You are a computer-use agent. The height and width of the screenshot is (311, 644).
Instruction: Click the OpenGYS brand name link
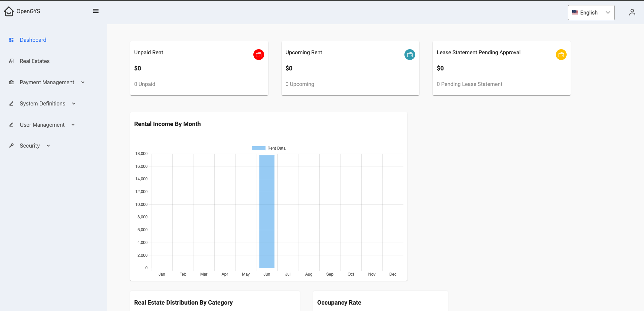tap(28, 11)
